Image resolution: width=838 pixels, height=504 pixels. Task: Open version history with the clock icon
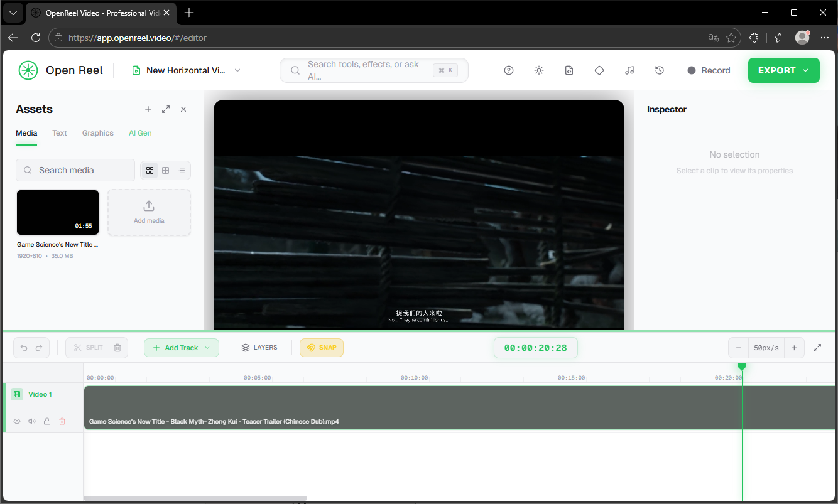coord(660,70)
